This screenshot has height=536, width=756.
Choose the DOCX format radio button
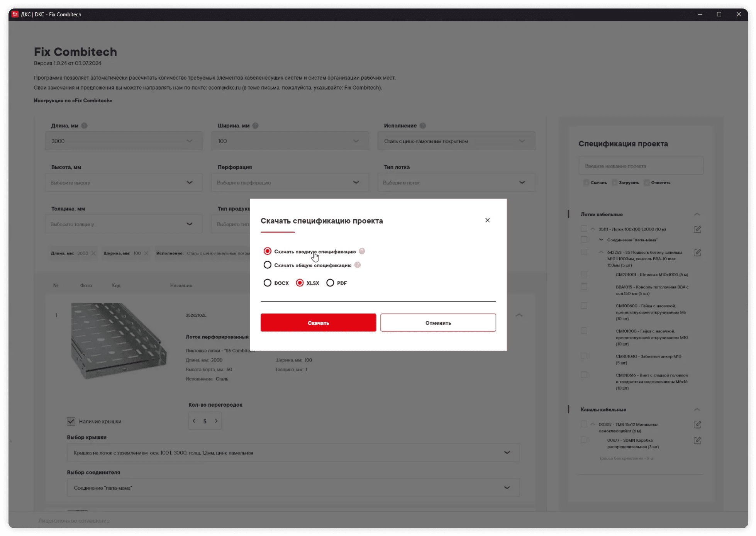tap(267, 283)
